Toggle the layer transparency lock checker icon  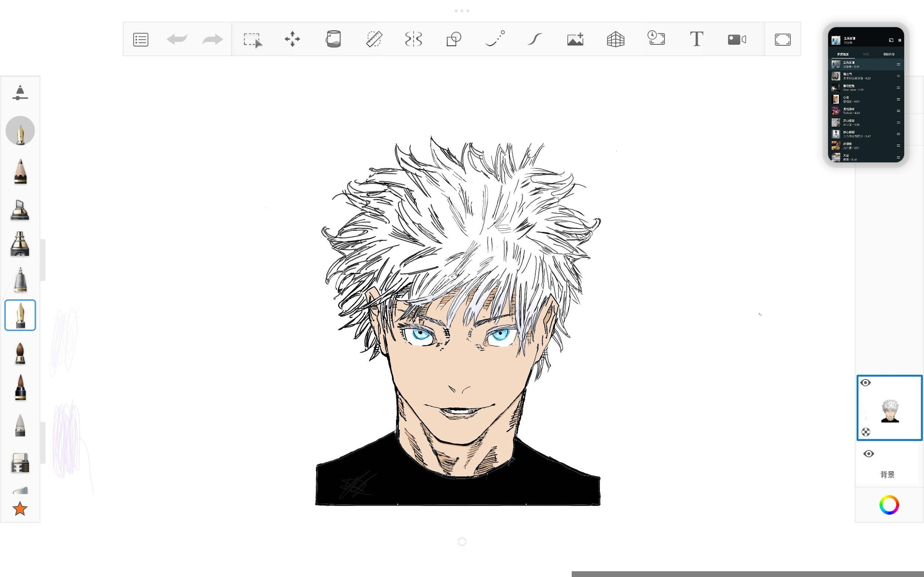[x=866, y=432]
